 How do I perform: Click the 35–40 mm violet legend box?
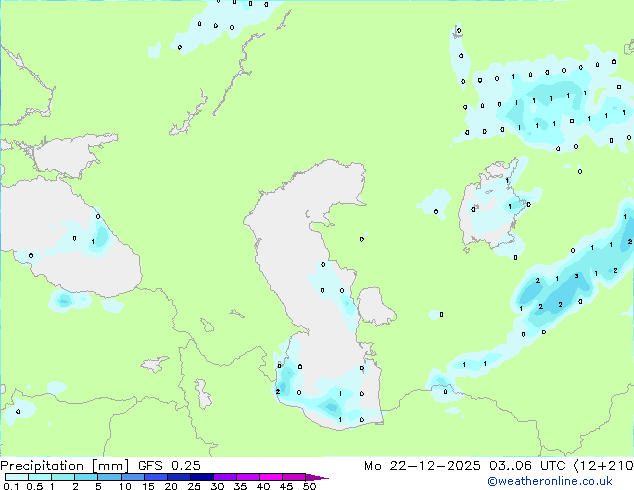point(247,477)
